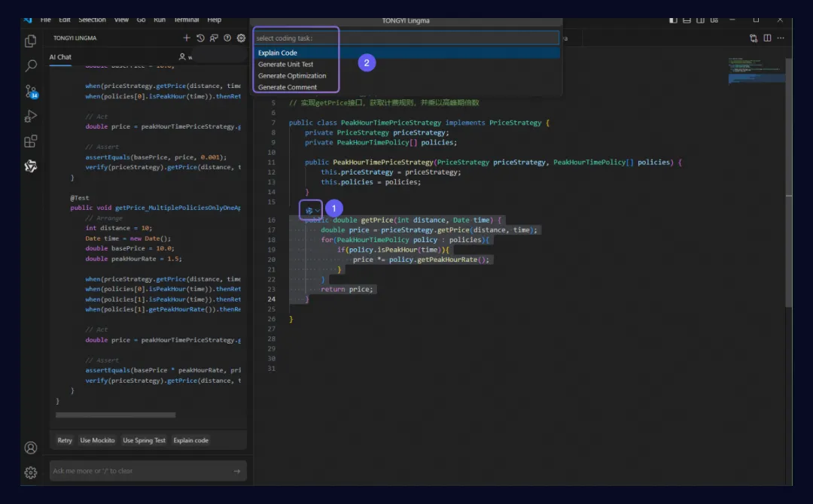This screenshot has width=813, height=504.
Task: Select Explain Code from task list
Action: pyautogui.click(x=406, y=53)
